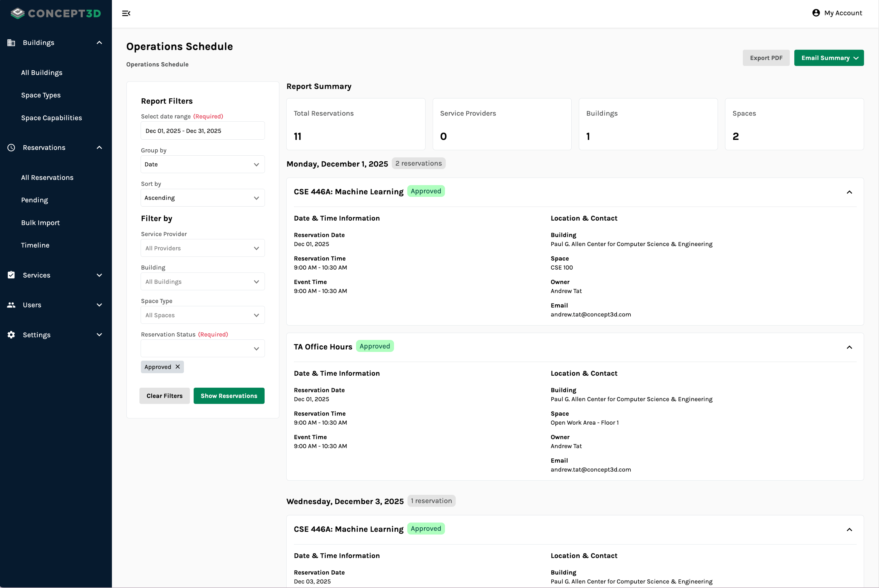Image resolution: width=879 pixels, height=588 pixels.
Task: Click the Concept3D logo icon
Action: (17, 13)
